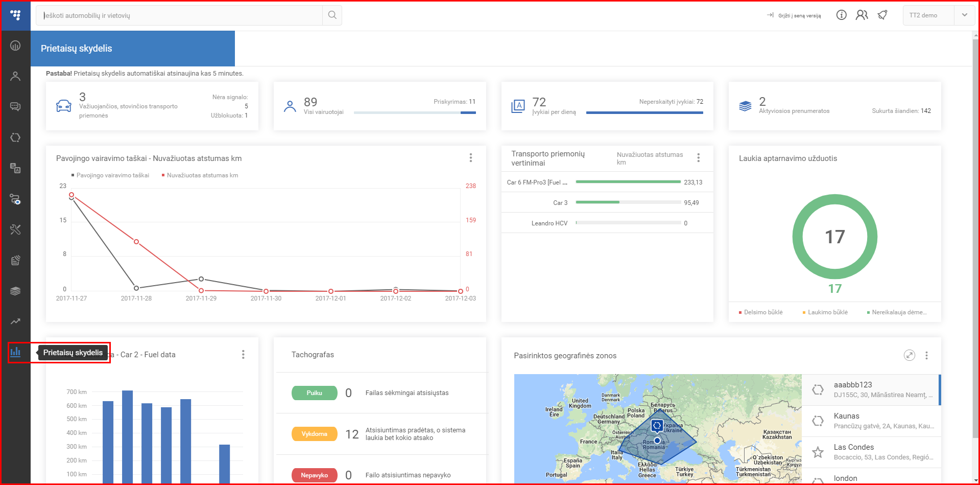Select london geozone list item
This screenshot has width=980, height=485.
coord(871,476)
